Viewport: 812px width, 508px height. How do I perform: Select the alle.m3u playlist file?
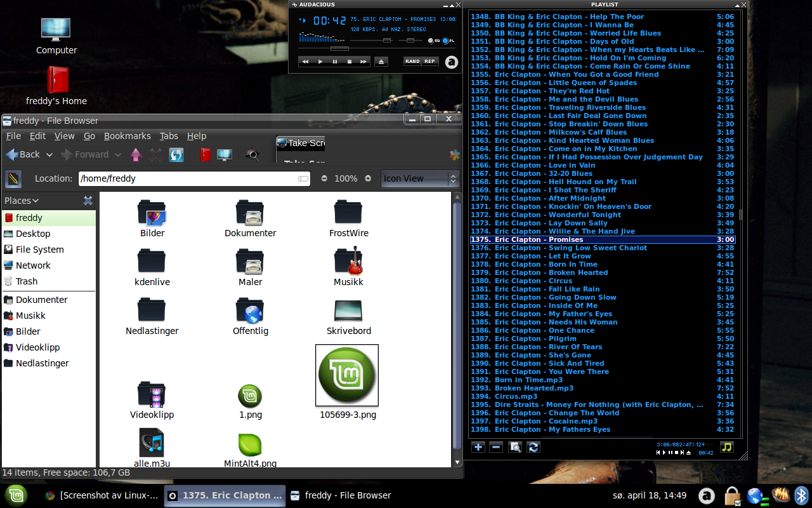[152, 443]
